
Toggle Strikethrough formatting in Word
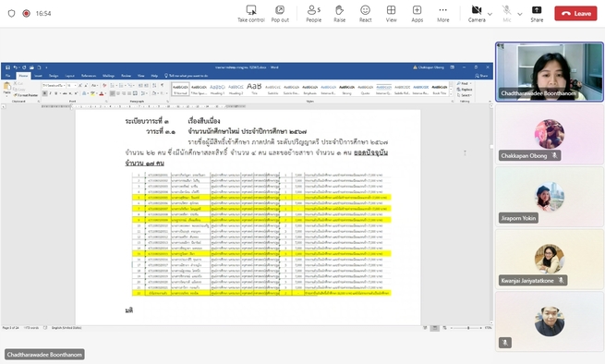[x=65, y=93]
